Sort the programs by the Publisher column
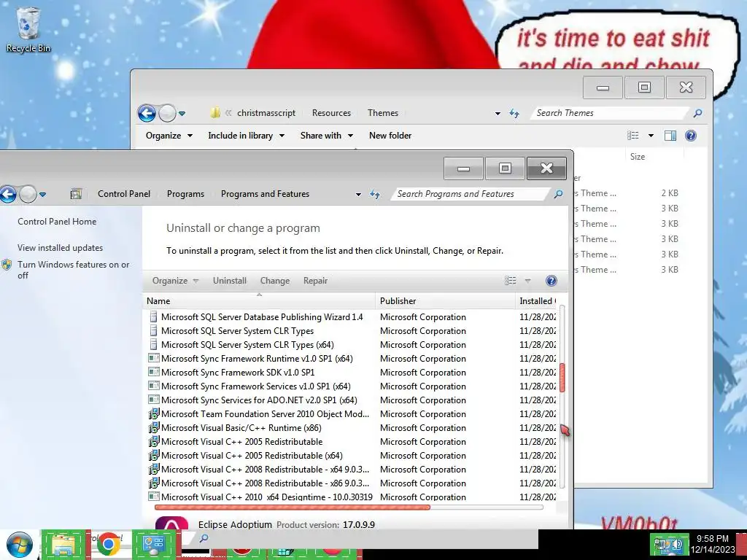Image resolution: width=747 pixels, height=560 pixels. tap(445, 301)
